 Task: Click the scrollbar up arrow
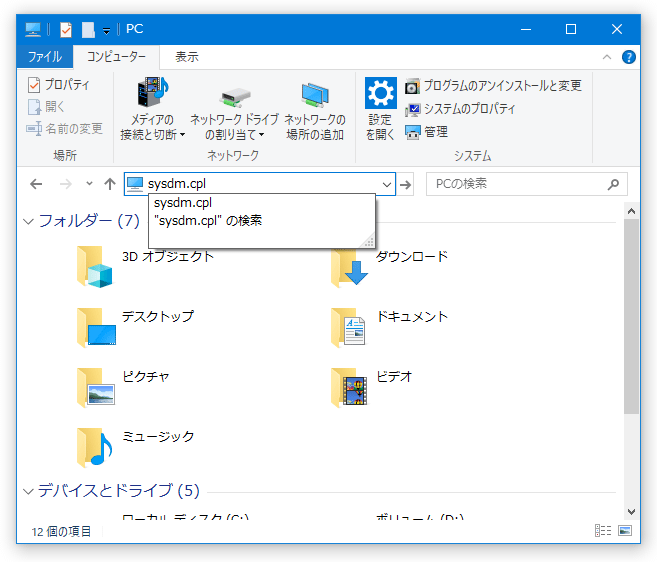(x=631, y=211)
